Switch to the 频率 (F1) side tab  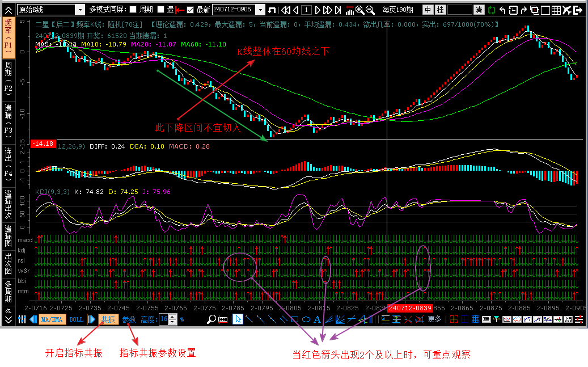[8, 33]
